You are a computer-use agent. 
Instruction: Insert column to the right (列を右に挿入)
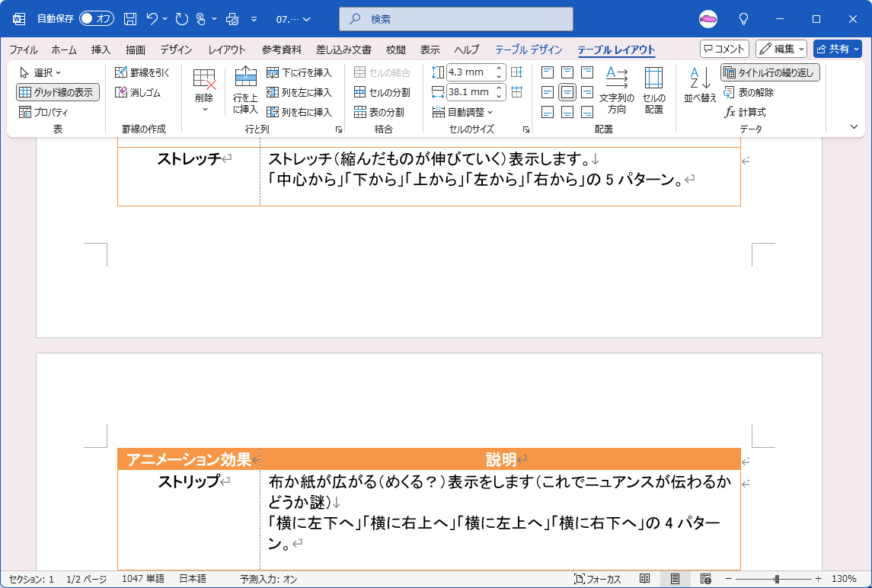(299, 112)
